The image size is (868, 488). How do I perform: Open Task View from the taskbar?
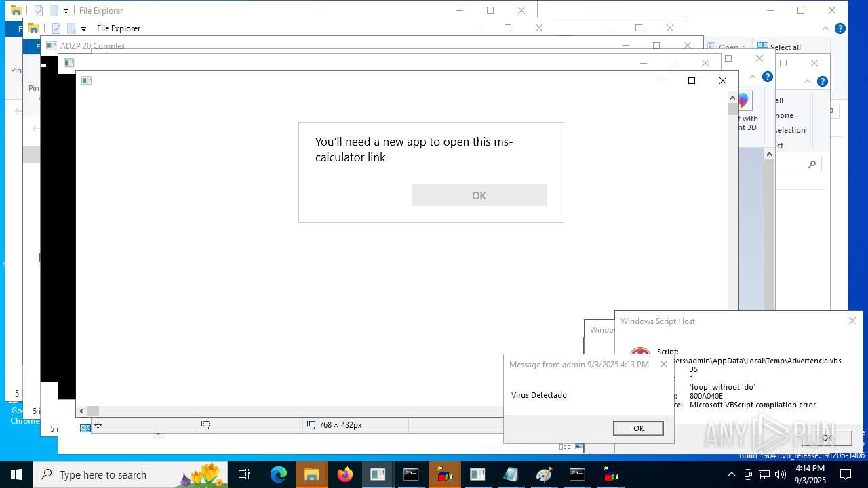(x=244, y=474)
